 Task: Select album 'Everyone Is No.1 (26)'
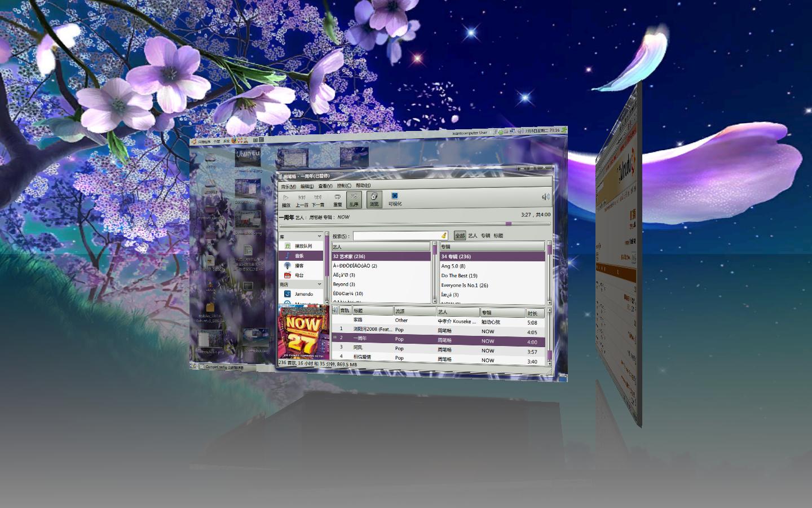tap(492, 285)
